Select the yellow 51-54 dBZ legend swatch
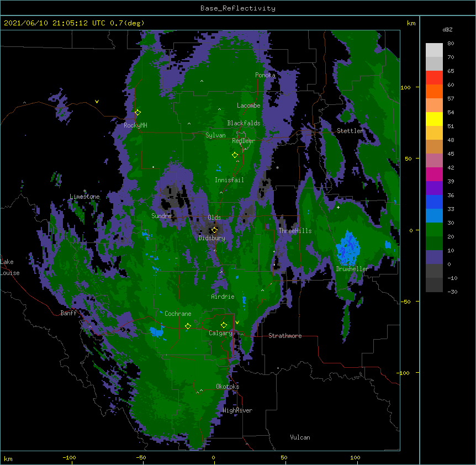The image size is (476, 465). [x=434, y=119]
